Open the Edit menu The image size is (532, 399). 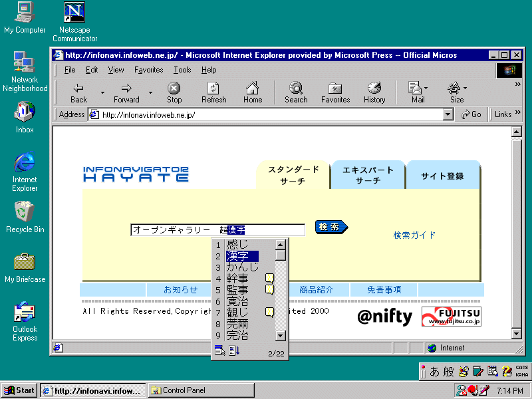pyautogui.click(x=92, y=70)
